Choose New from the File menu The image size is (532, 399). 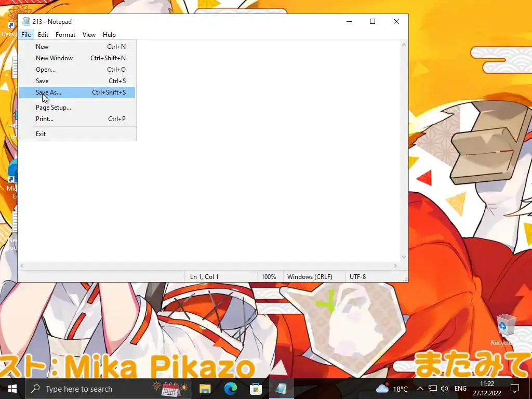[x=77, y=46]
